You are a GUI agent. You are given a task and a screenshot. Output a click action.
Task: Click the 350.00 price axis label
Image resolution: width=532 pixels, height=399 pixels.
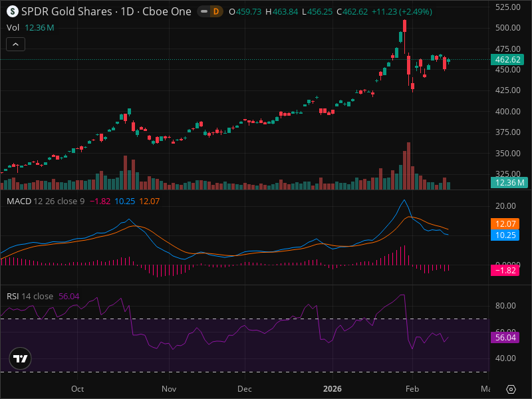click(507, 154)
